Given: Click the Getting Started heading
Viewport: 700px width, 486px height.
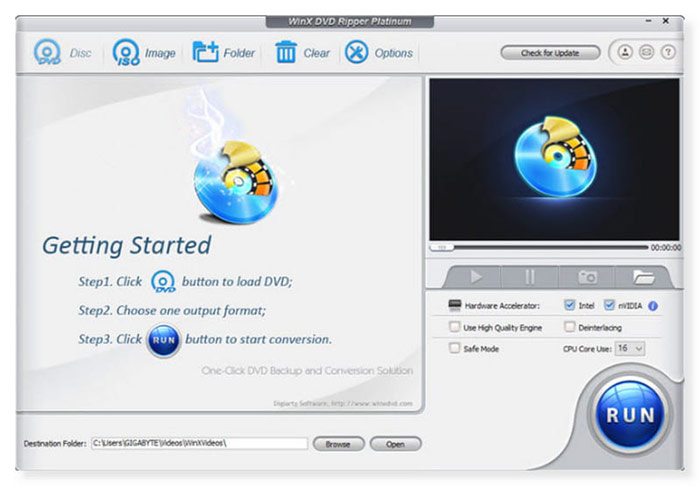Looking at the screenshot, I should tap(127, 246).
